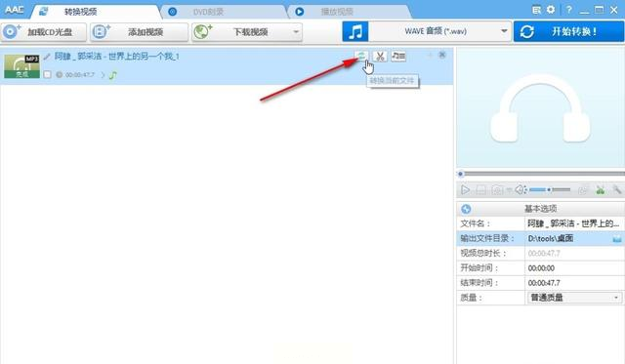The image size is (625, 364).
Task: Expand the 质量 普通质量 combo box
Action: point(574,298)
